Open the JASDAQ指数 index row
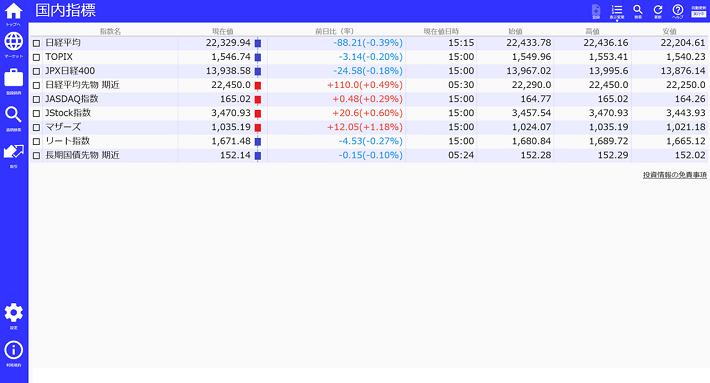This screenshot has width=710, height=383. click(x=369, y=99)
